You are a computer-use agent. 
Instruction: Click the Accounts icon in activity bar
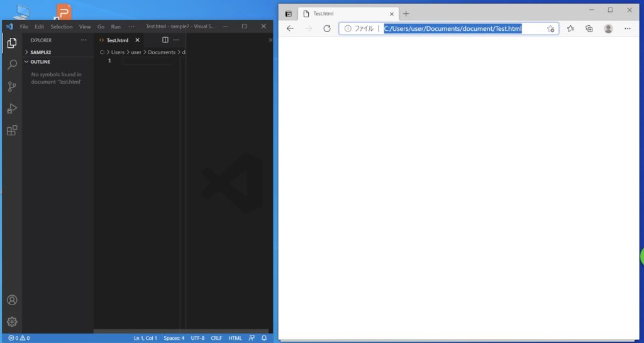click(x=11, y=300)
